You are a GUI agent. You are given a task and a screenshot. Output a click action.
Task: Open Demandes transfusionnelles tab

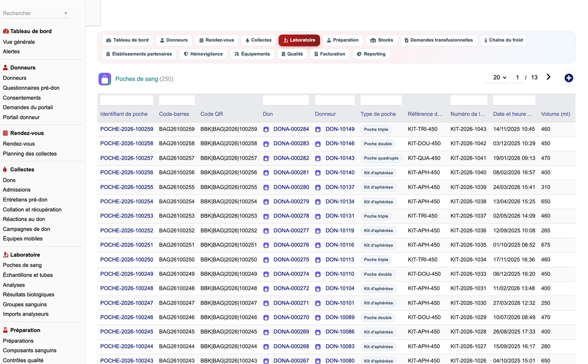pos(439,40)
